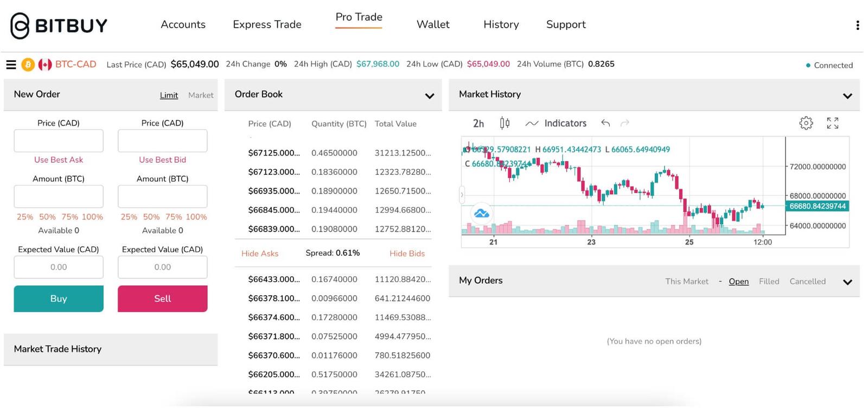Open the Support page
The height and width of the screenshot is (409, 868).
click(x=566, y=24)
